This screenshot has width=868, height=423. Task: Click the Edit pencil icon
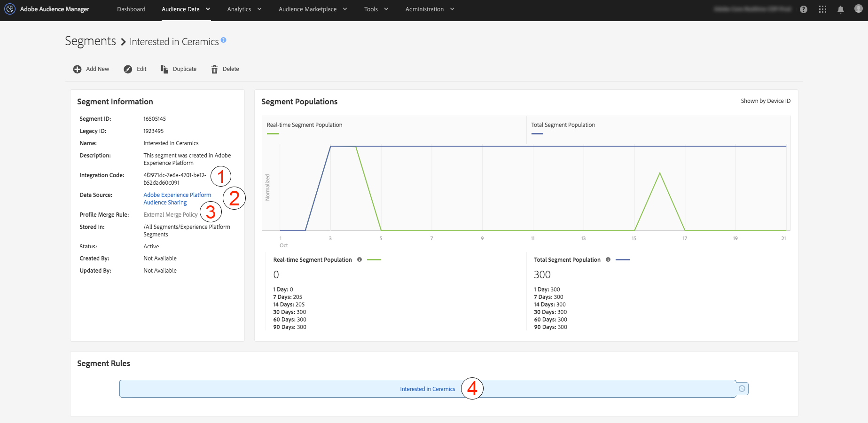pos(128,69)
